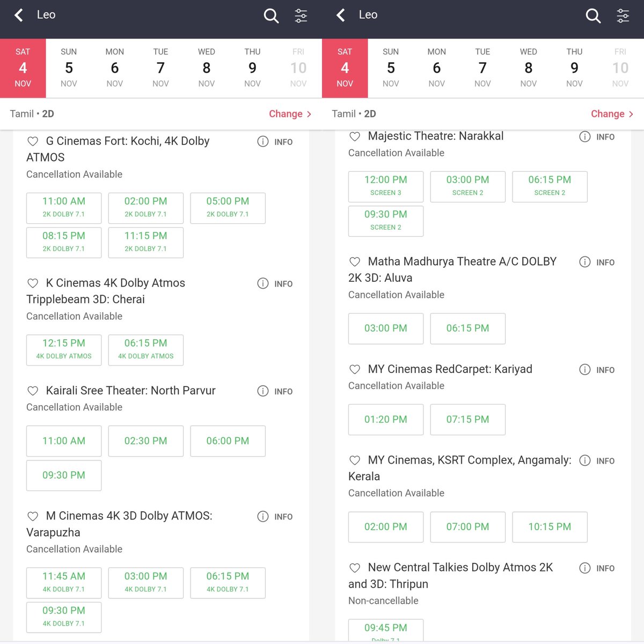Book 07:00 PM show at Angamaly
This screenshot has width=644, height=644.
(x=468, y=527)
